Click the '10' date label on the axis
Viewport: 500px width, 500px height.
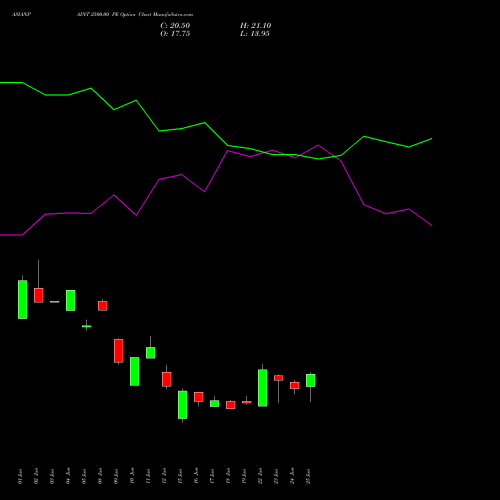[x=132, y=476]
